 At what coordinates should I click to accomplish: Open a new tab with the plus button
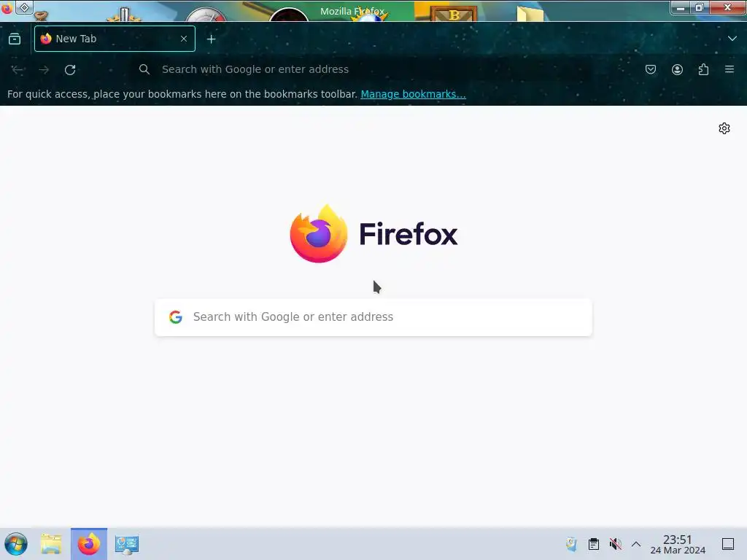click(x=211, y=39)
